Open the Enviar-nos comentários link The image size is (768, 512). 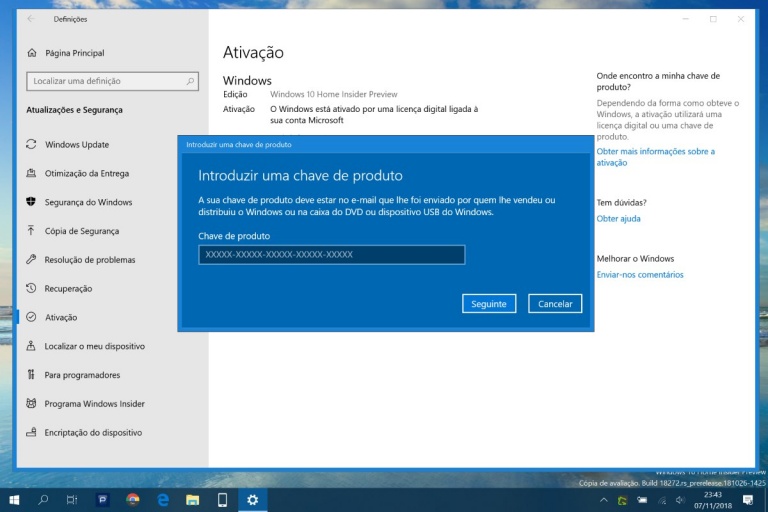[x=640, y=274]
